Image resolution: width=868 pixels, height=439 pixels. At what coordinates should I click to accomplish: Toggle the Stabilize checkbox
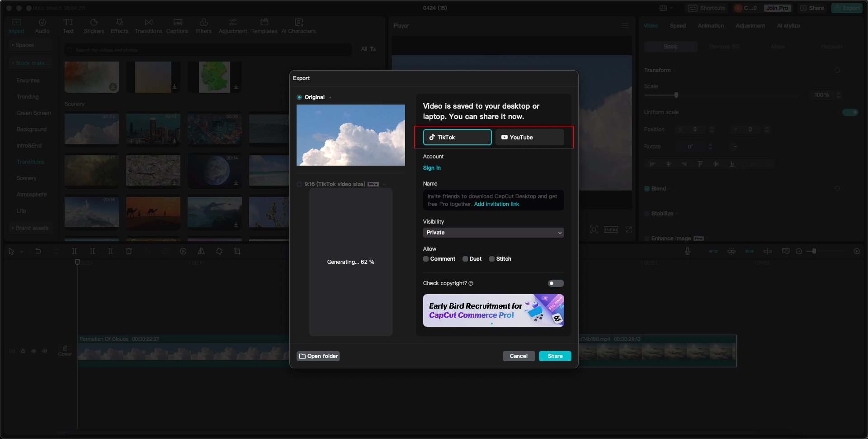[x=647, y=214]
